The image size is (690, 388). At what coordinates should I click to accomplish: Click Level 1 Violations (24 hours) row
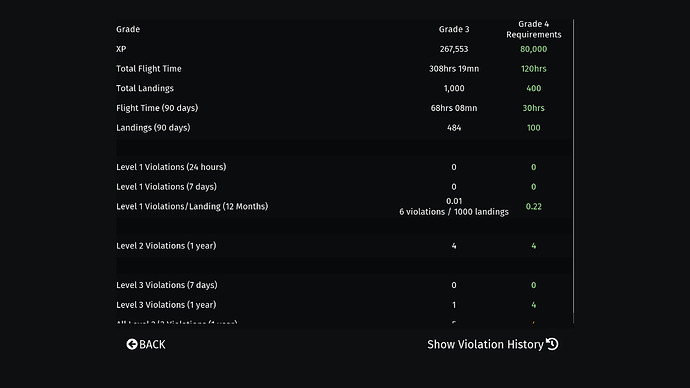344,167
